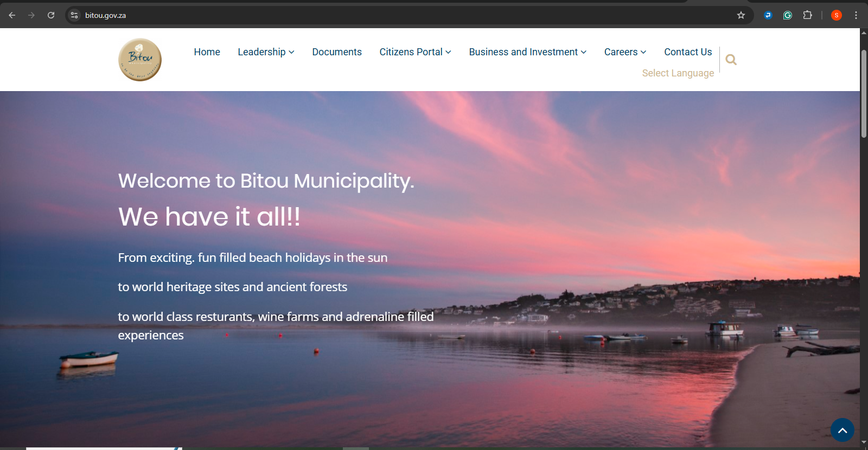868x450 pixels.
Task: Expand the Careers dropdown menu
Action: click(x=625, y=52)
